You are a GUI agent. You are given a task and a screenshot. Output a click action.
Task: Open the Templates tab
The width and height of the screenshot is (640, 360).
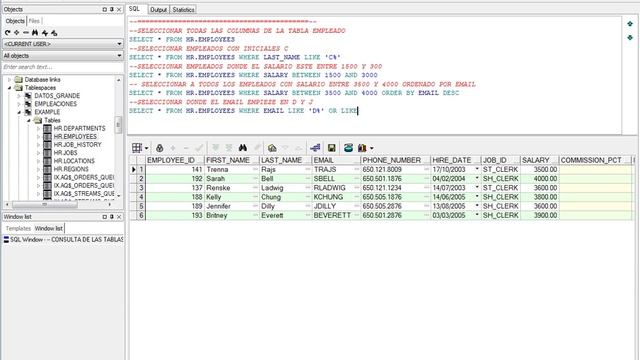pos(18,228)
